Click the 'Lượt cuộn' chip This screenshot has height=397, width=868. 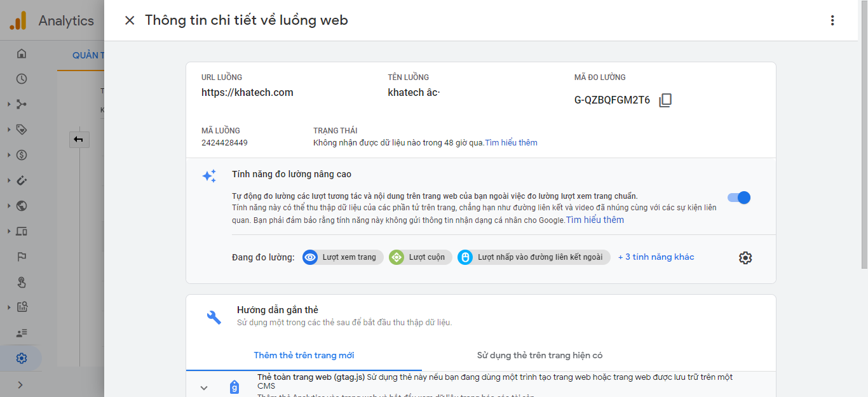click(421, 257)
